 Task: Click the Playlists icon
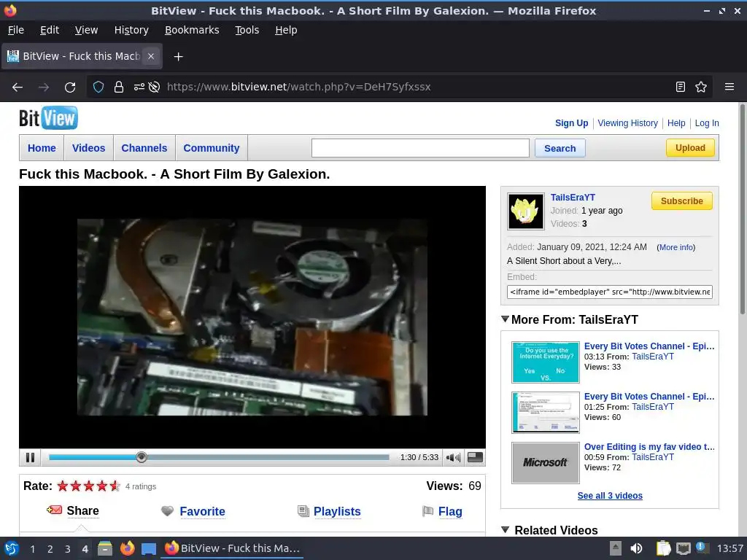point(303,511)
